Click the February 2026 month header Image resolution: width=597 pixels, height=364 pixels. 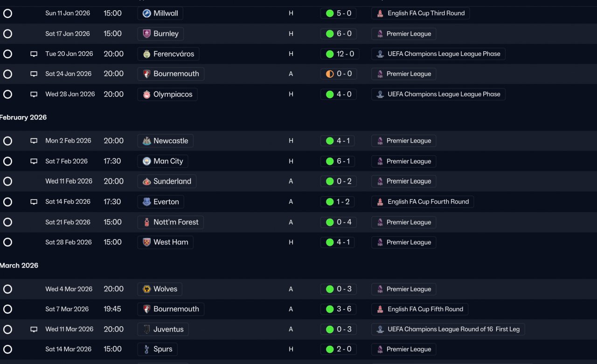[23, 117]
